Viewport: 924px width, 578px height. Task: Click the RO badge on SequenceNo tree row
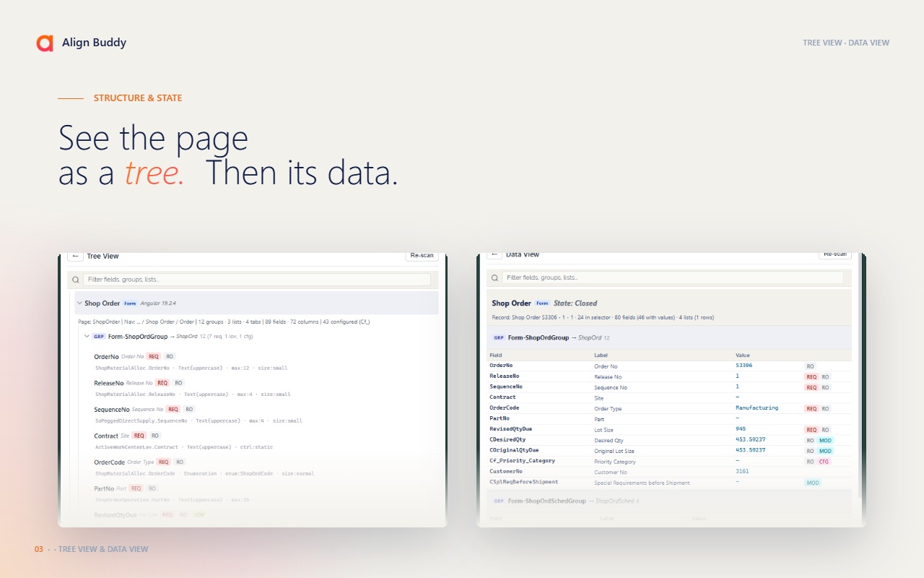(190, 409)
